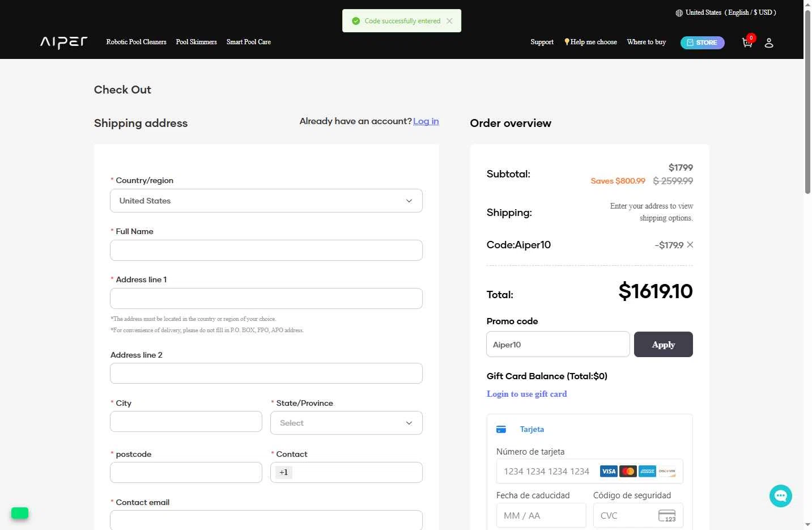The height and width of the screenshot is (530, 812).
Task: Click the Order overview heading
Action: 511,123
